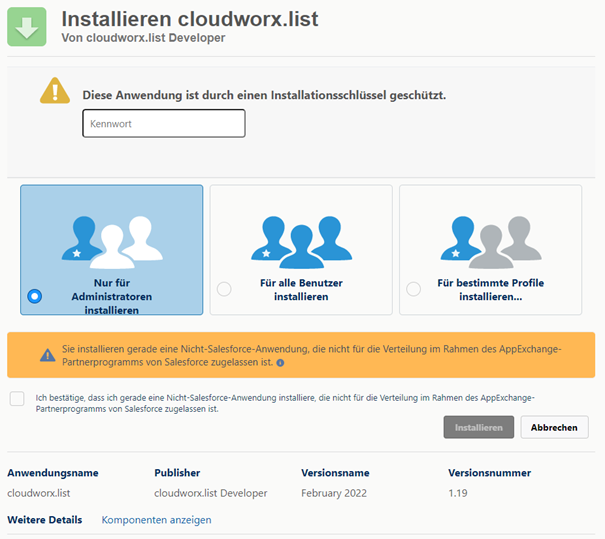Open the 'Komponenten anzeigen' link
The width and height of the screenshot is (605, 539).
(x=156, y=520)
